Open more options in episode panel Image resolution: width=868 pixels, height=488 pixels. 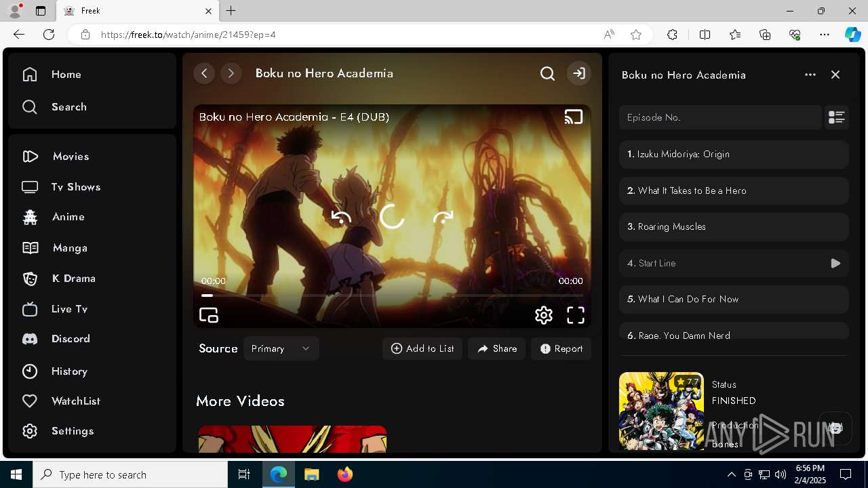click(810, 75)
